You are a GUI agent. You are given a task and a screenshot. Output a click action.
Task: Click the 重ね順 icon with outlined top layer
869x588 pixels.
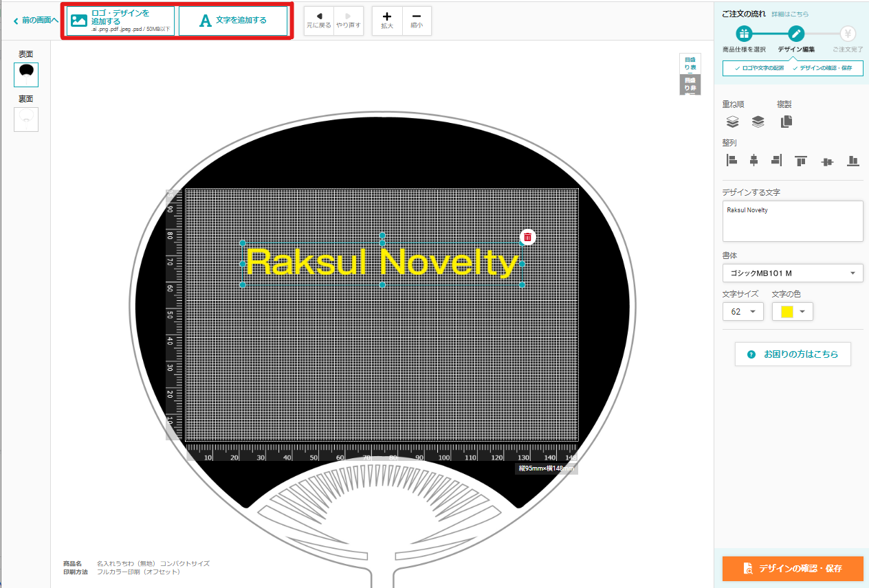(733, 122)
